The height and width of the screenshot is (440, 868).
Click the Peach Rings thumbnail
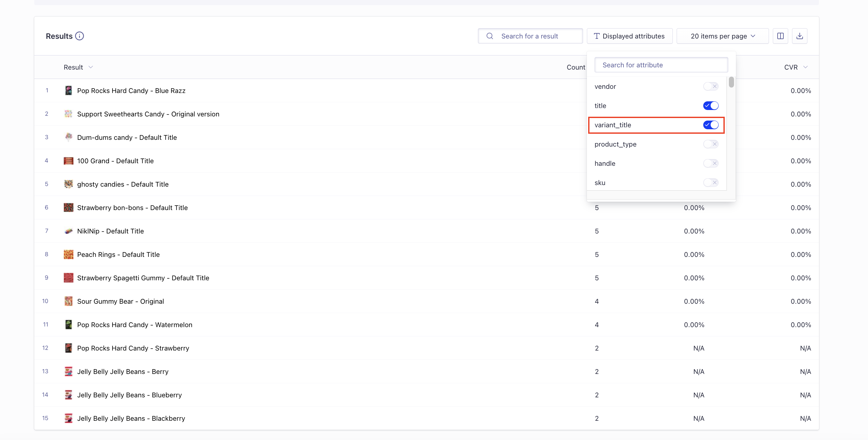[68, 255]
